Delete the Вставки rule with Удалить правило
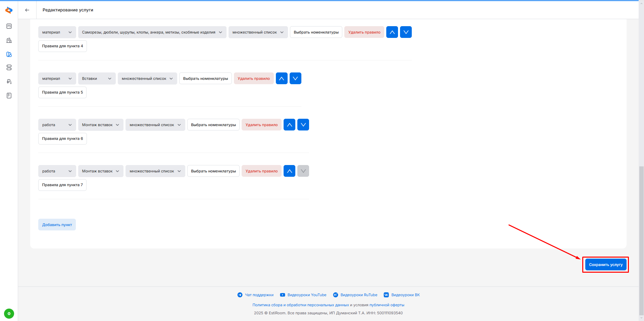644x321 pixels. tap(254, 78)
